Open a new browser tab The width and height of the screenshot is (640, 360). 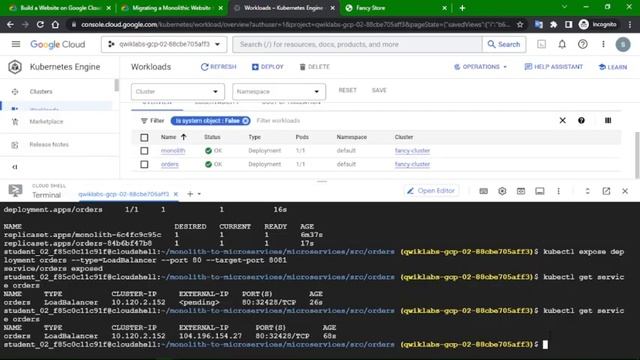462,8
